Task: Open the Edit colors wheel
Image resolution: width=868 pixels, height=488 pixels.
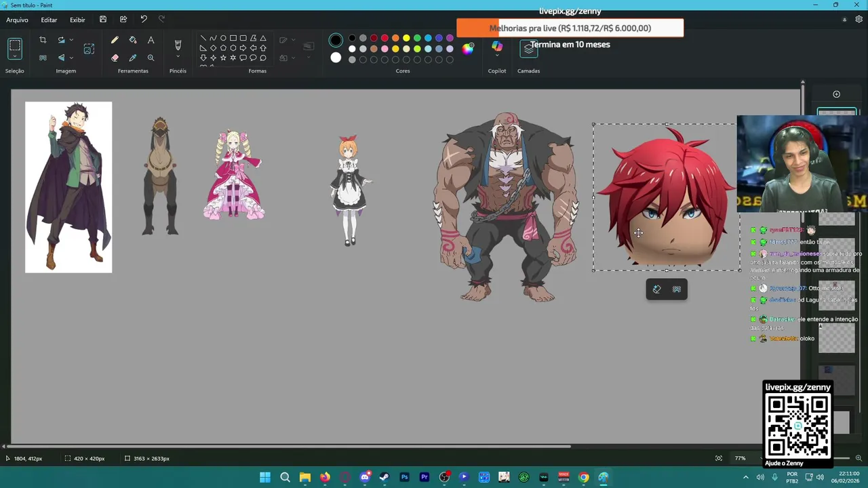Action: pyautogui.click(x=468, y=48)
